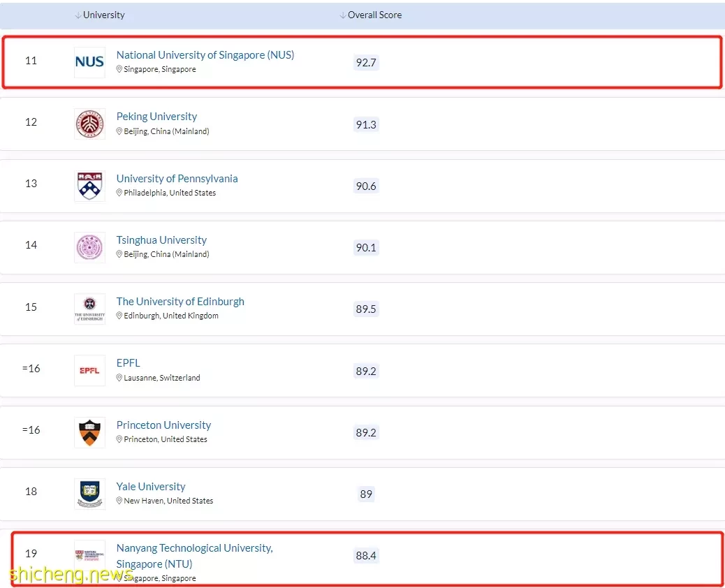Click the location pin beside Beijing under Peking University
Viewport: 725px width, 588px height.
(x=119, y=131)
